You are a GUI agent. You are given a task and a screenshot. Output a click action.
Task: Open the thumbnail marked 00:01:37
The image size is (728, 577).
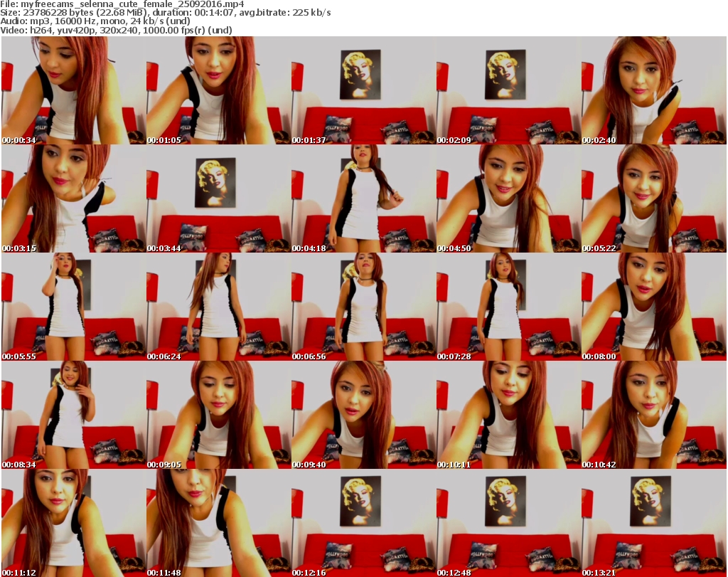(x=363, y=91)
